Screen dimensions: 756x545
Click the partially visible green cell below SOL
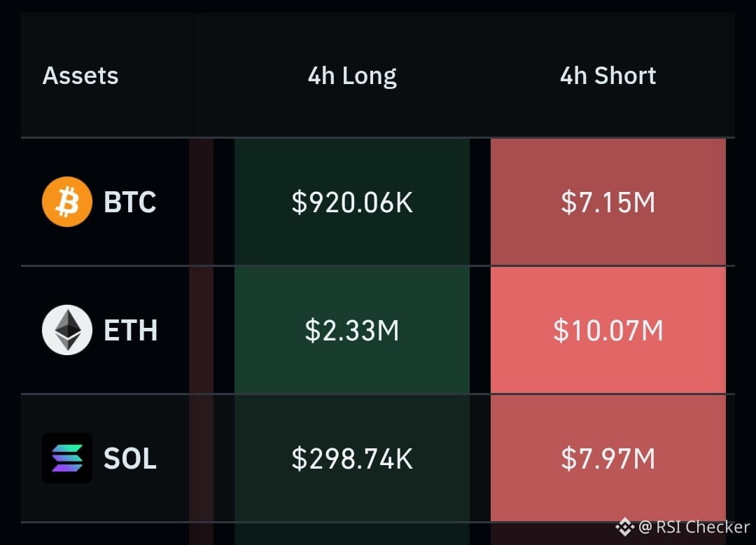tap(352, 534)
